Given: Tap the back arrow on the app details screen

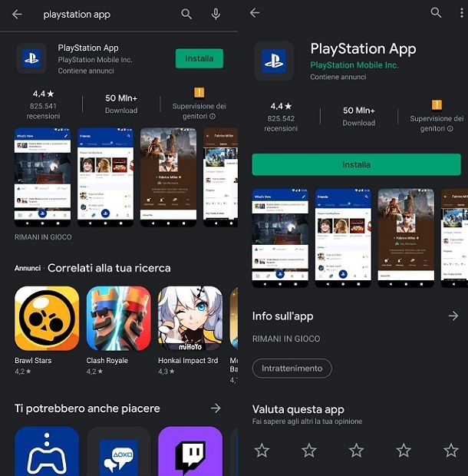Looking at the screenshot, I should tap(255, 13).
